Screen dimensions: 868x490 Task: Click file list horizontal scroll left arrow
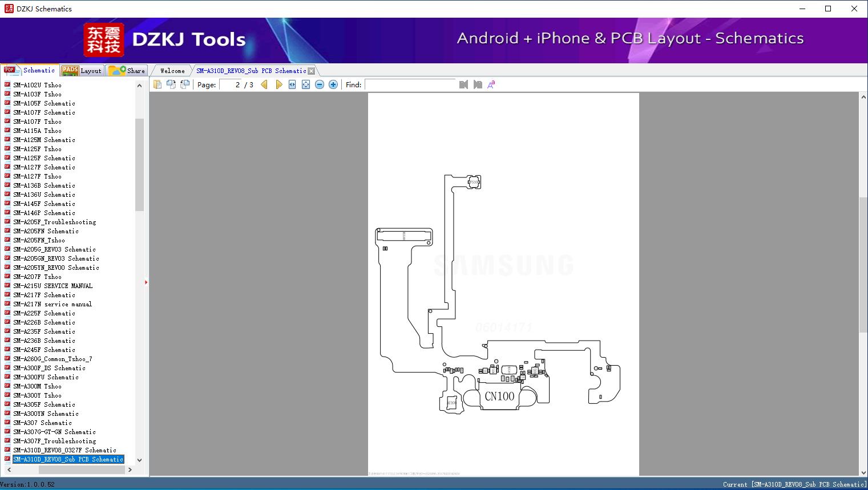[8, 469]
